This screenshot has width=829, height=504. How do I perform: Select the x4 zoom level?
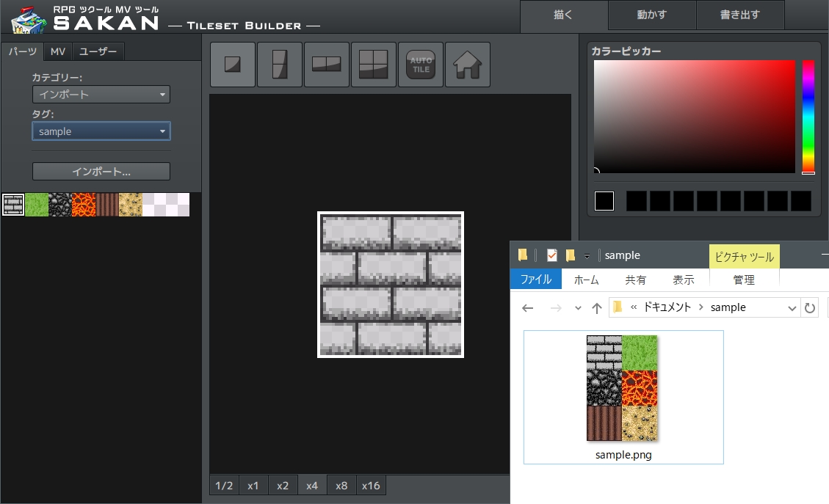(x=312, y=486)
